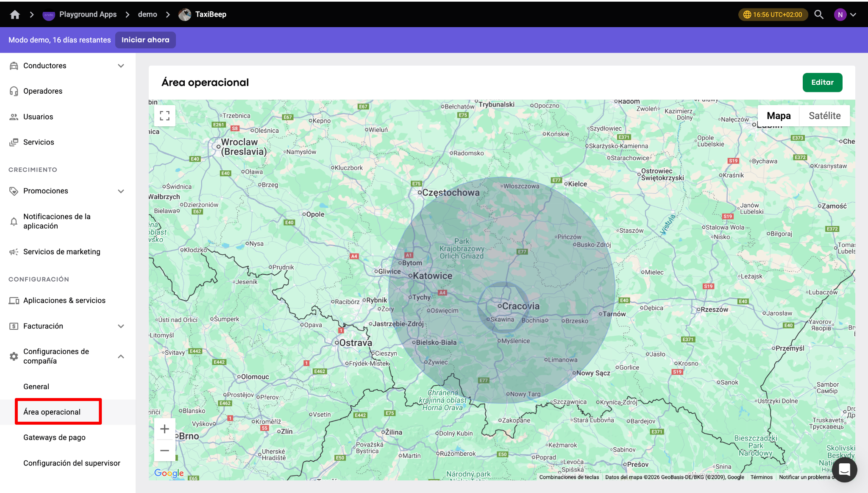Click the Editar button
The image size is (868, 493).
pyautogui.click(x=822, y=82)
